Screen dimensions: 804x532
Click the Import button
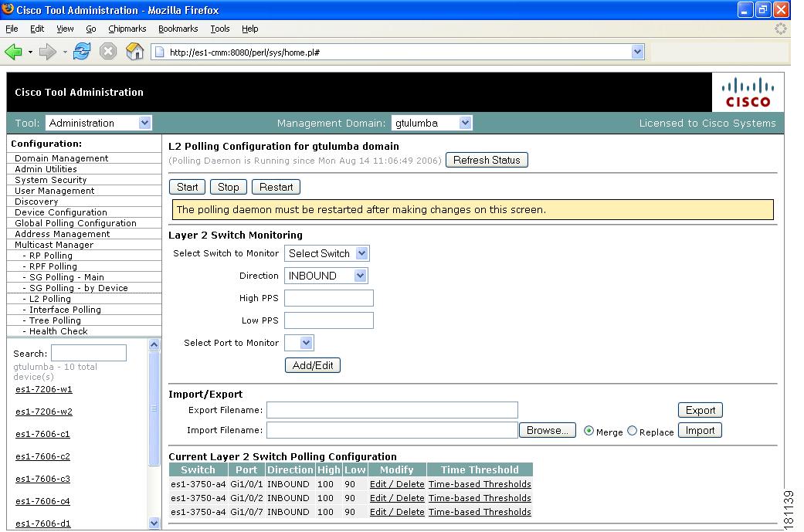[700, 431]
